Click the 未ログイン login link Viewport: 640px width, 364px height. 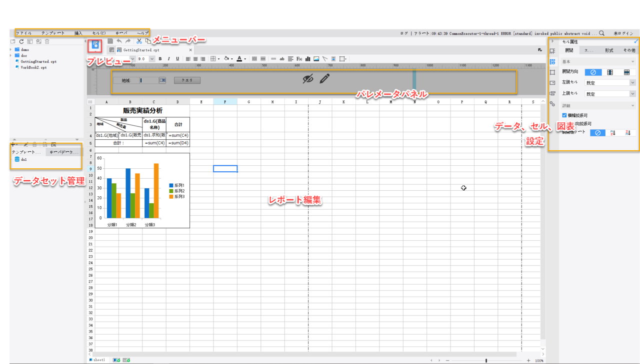[x=622, y=33]
